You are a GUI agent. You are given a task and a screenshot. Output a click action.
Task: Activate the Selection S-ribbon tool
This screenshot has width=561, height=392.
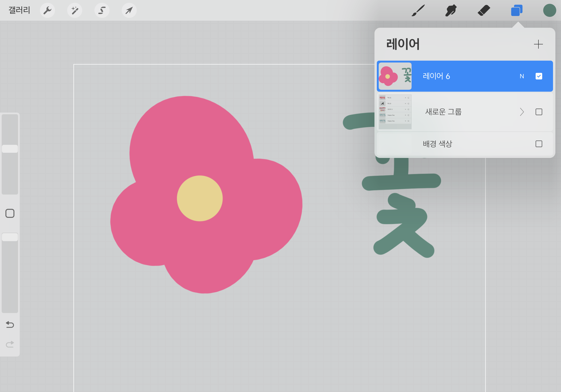point(102,10)
